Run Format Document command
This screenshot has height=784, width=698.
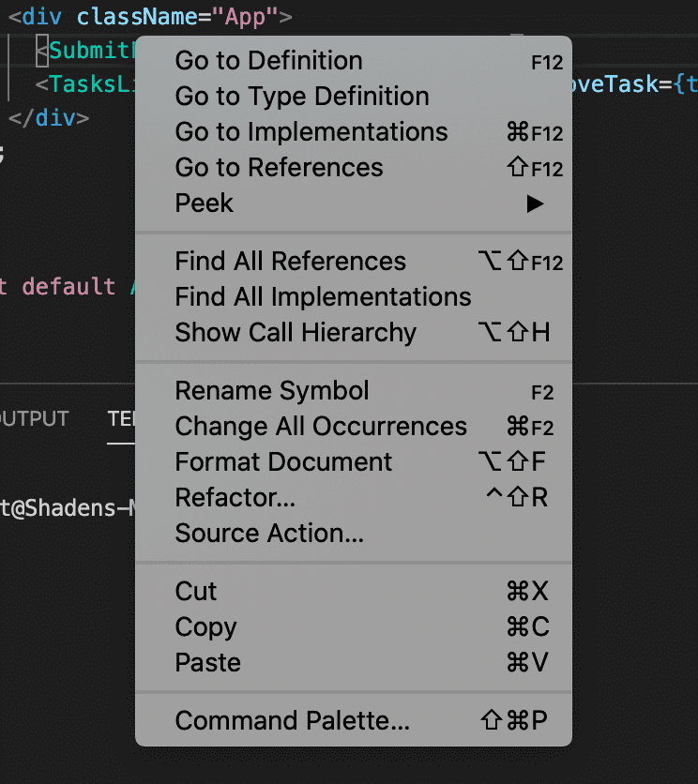(x=283, y=462)
